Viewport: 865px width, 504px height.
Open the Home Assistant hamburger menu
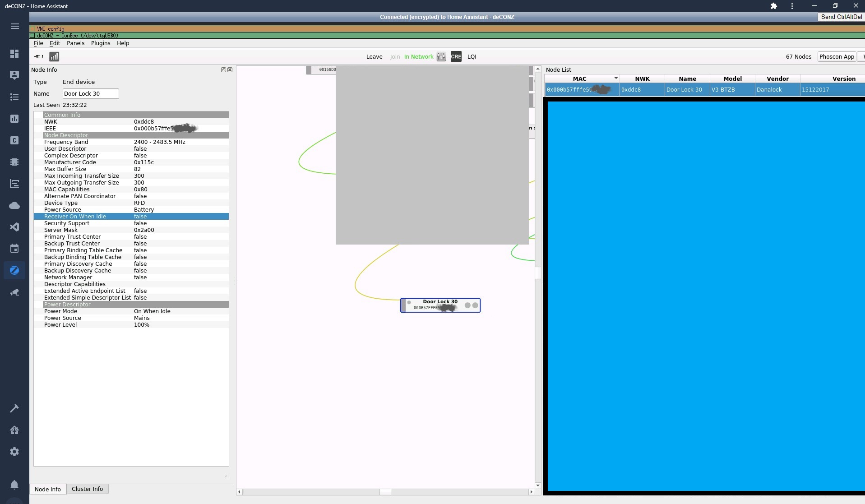[14, 26]
